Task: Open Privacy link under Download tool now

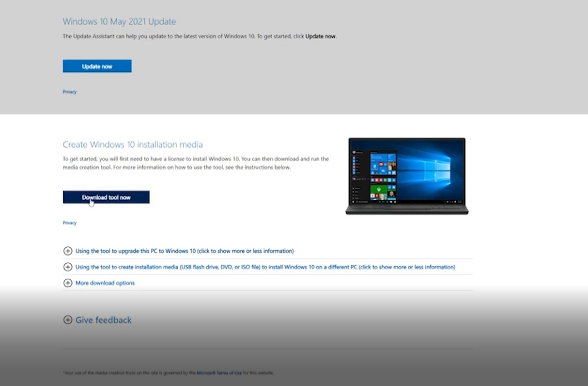Action: (69, 223)
